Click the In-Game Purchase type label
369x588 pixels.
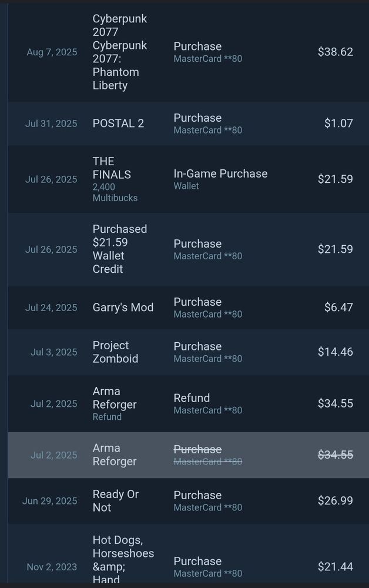220,173
